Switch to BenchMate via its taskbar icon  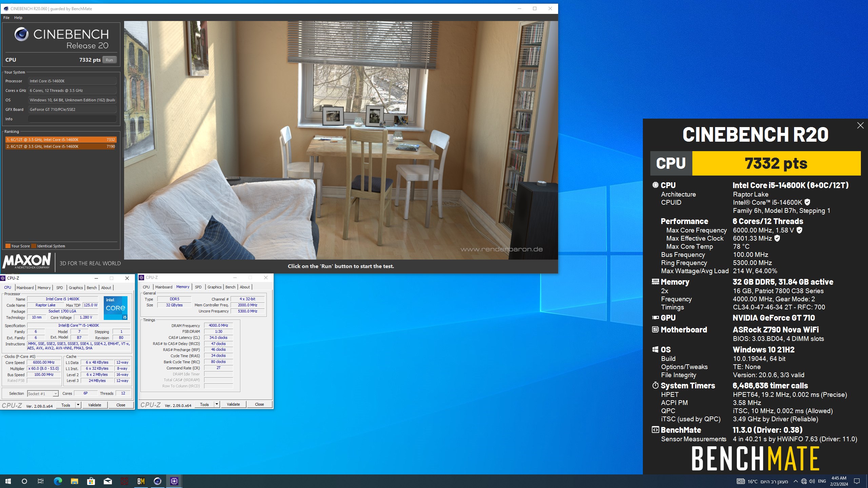pyautogui.click(x=141, y=481)
